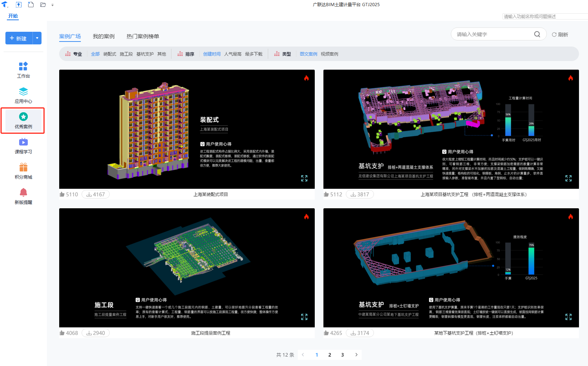Open 应用中心 in the sidebar
Image resolution: width=588 pixels, height=366 pixels.
point(23,95)
